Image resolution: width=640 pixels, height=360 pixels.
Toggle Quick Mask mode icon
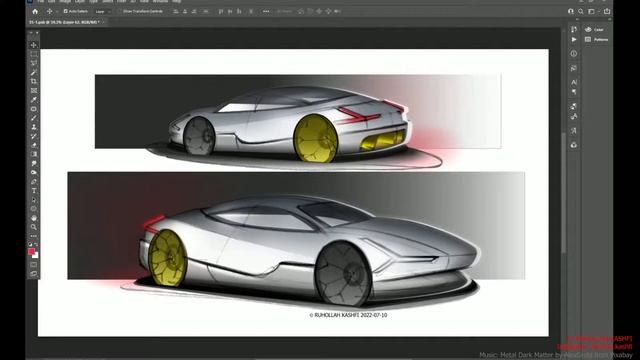[33, 265]
